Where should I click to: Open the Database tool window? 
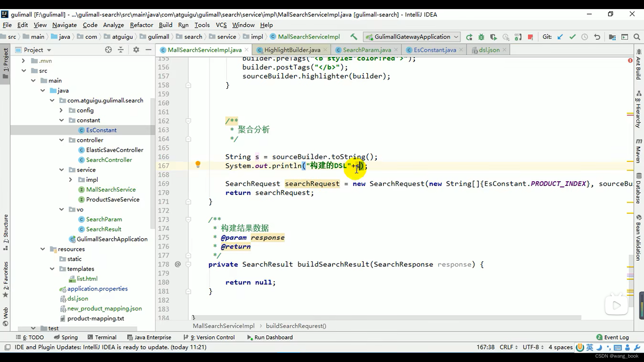click(638, 188)
